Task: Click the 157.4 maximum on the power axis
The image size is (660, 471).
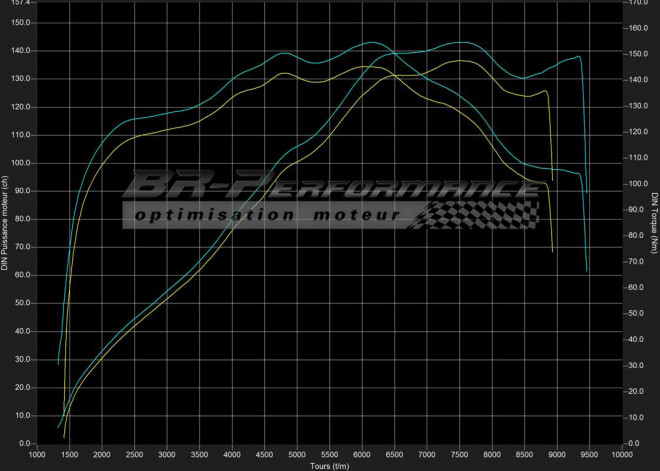Action: pyautogui.click(x=22, y=3)
